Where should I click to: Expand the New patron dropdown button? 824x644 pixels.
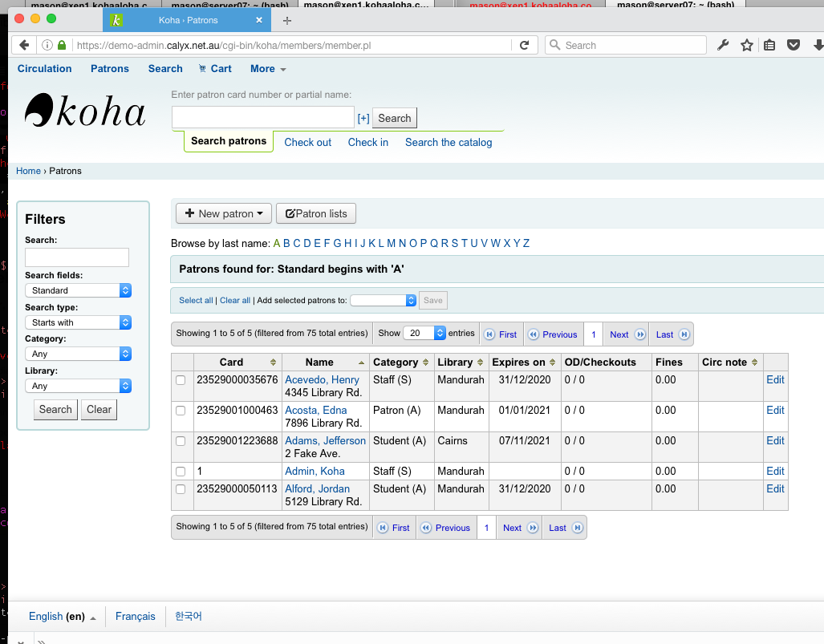pyautogui.click(x=224, y=213)
